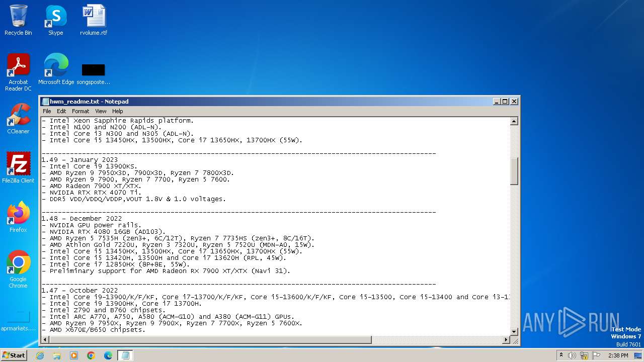Click the 'Intel Z790 and B760 chipsets.' line
Screen dimensions: 644x362
pos(104,310)
